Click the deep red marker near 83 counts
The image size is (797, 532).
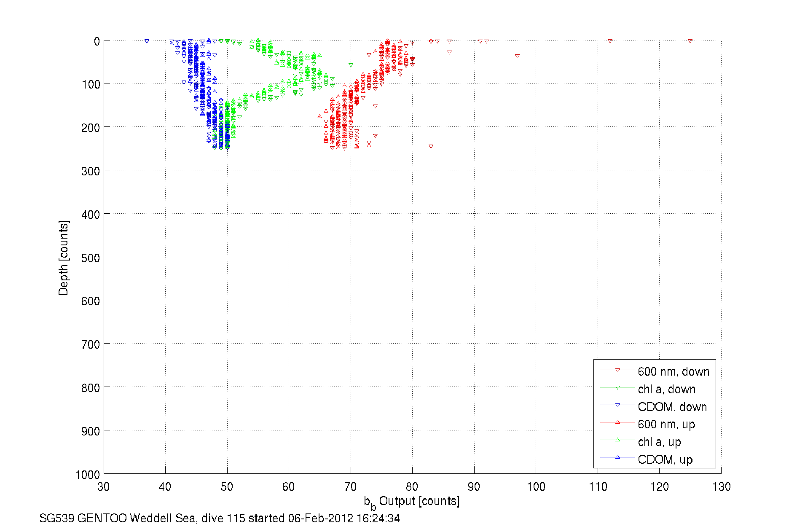click(431, 146)
